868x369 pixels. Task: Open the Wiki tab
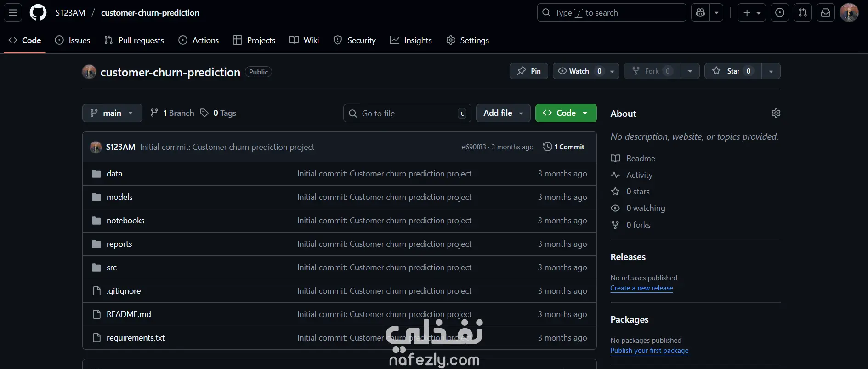coord(304,40)
